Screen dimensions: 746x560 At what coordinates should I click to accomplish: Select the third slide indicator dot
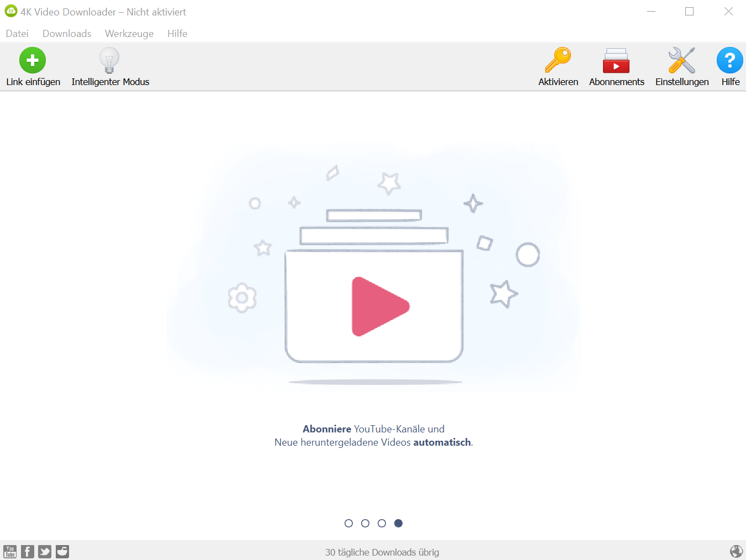pyautogui.click(x=382, y=523)
